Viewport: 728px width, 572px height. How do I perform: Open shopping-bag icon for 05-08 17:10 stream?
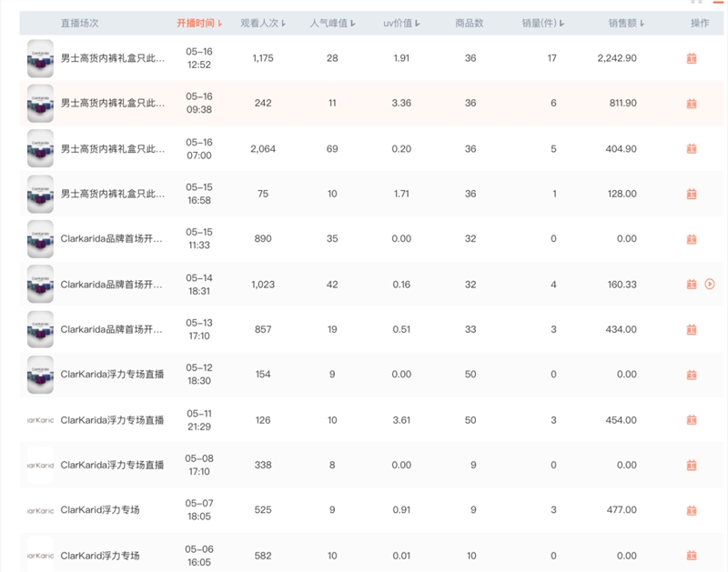click(x=692, y=465)
